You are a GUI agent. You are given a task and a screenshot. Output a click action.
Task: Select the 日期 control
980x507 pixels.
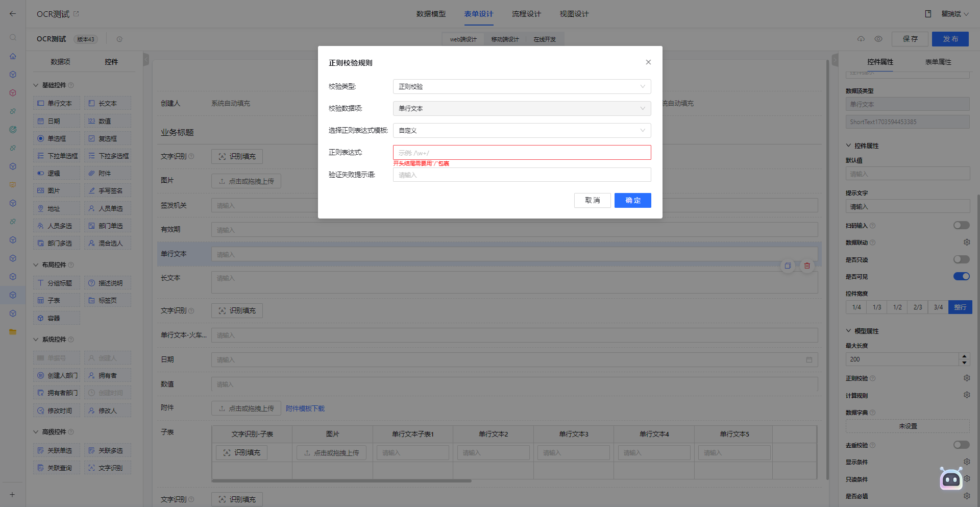[57, 122]
